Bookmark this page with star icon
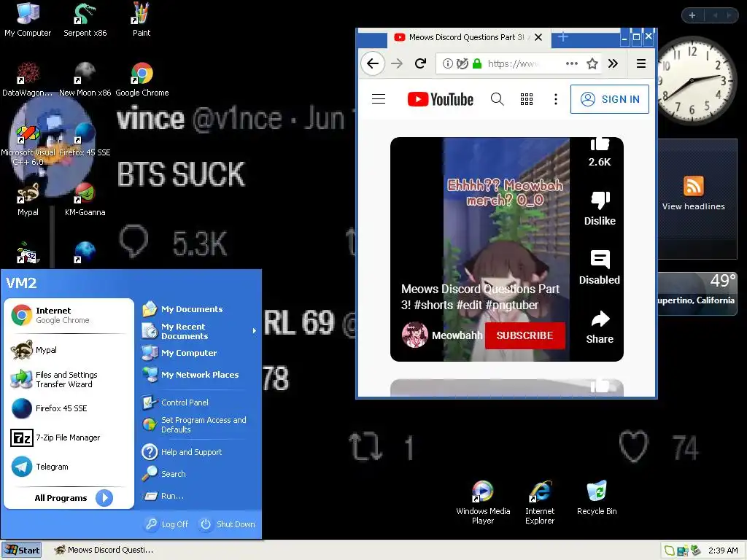This screenshot has height=560, width=747. click(592, 63)
